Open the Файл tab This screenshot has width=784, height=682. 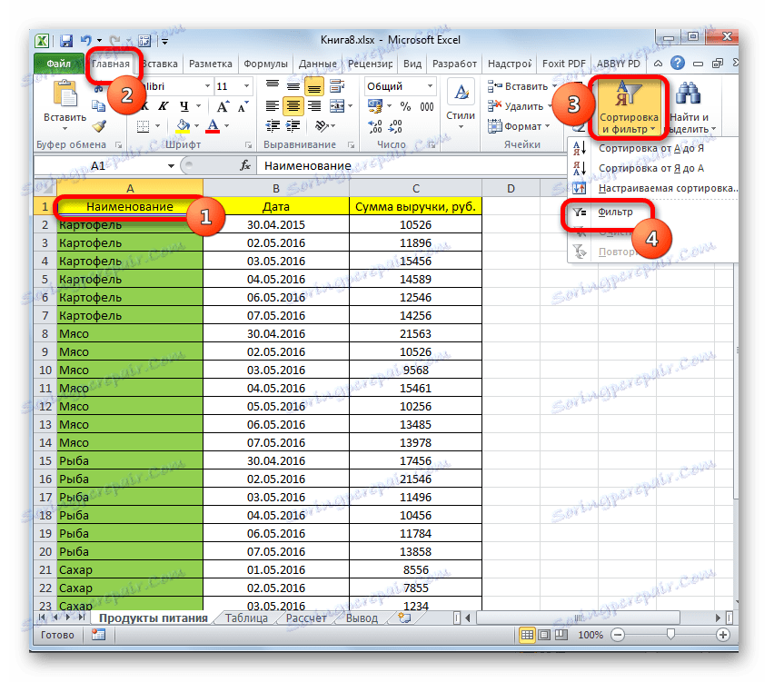point(59,64)
